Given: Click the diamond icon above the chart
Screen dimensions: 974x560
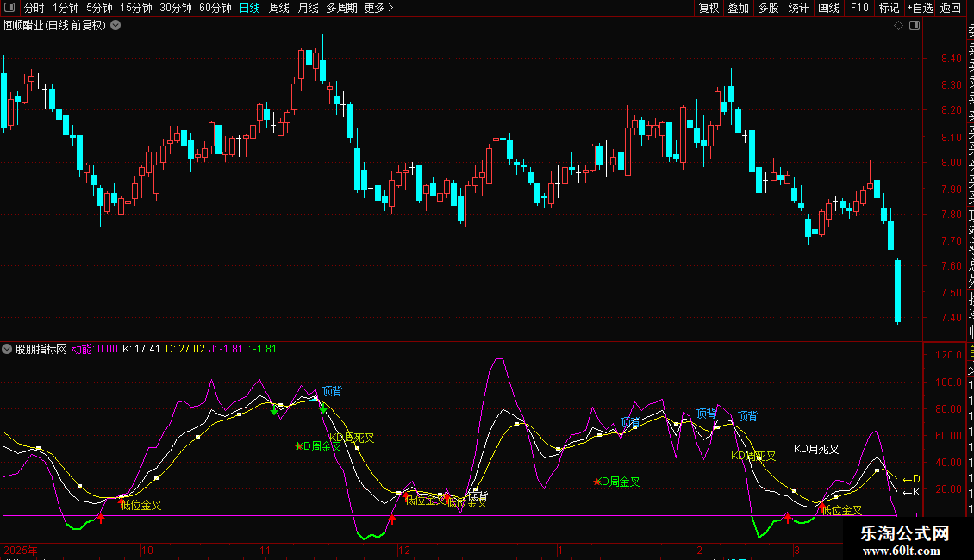Looking at the screenshot, I should tap(898, 26).
